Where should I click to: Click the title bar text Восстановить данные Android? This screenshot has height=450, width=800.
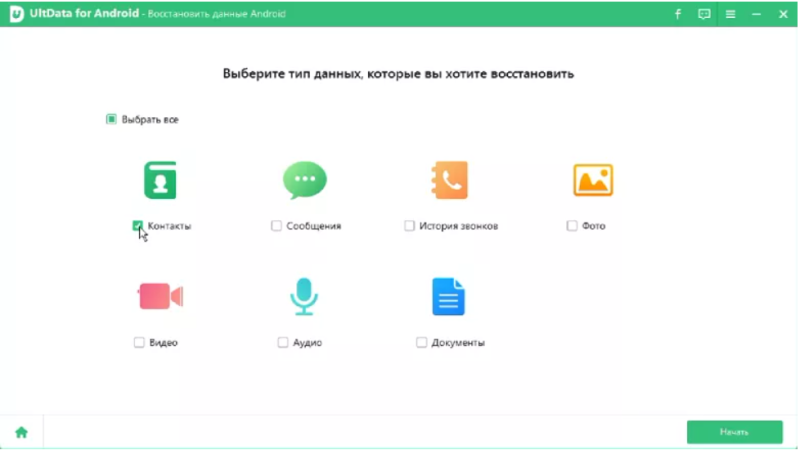click(217, 14)
